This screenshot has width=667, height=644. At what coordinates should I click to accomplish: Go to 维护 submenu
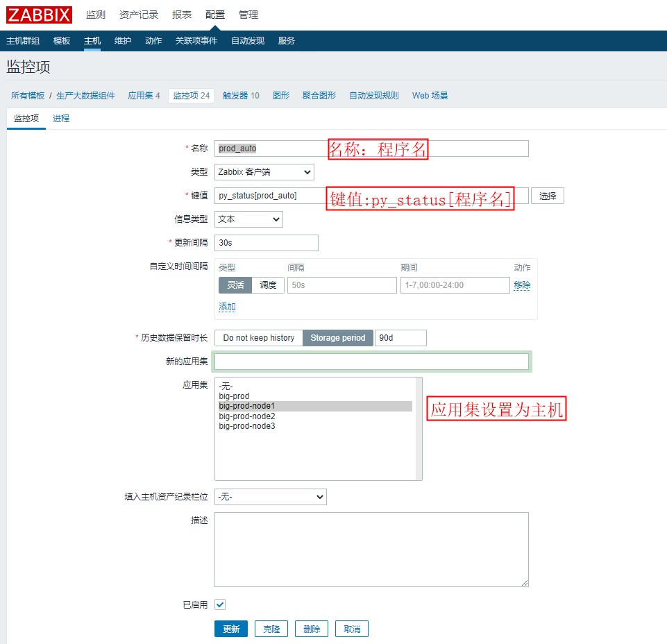pyautogui.click(x=123, y=41)
